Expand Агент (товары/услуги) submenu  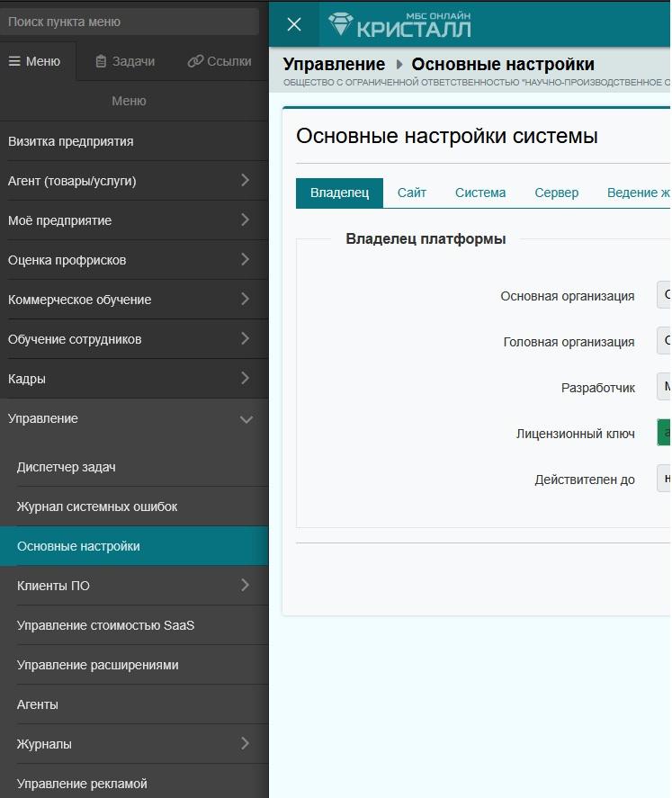point(245,181)
